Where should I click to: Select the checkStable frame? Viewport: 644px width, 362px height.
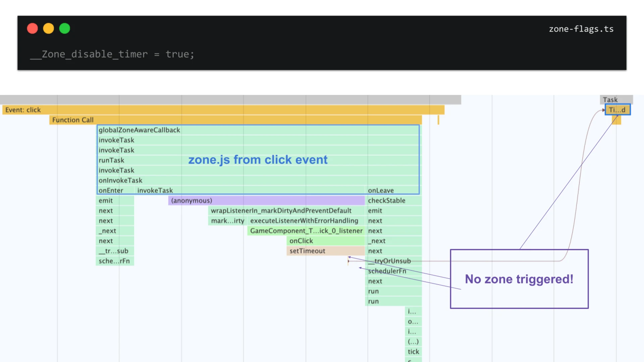click(x=386, y=200)
